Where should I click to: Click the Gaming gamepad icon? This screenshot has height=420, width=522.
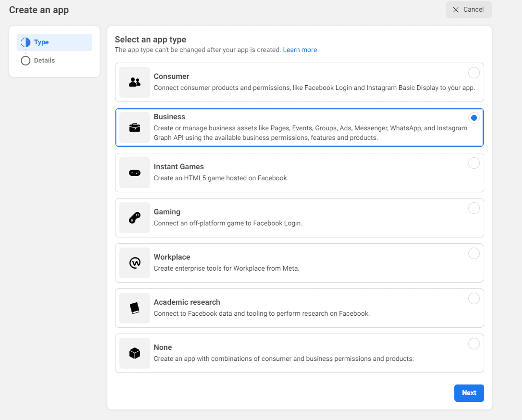[x=134, y=218]
